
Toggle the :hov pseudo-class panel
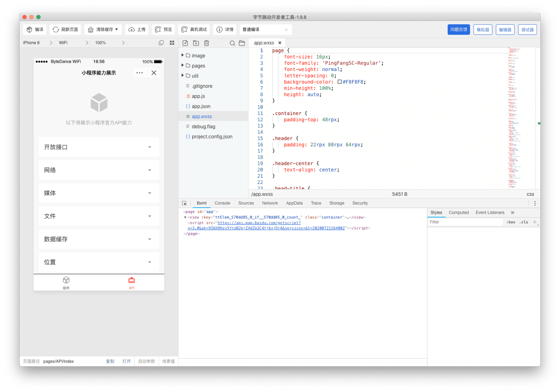pyautogui.click(x=511, y=222)
